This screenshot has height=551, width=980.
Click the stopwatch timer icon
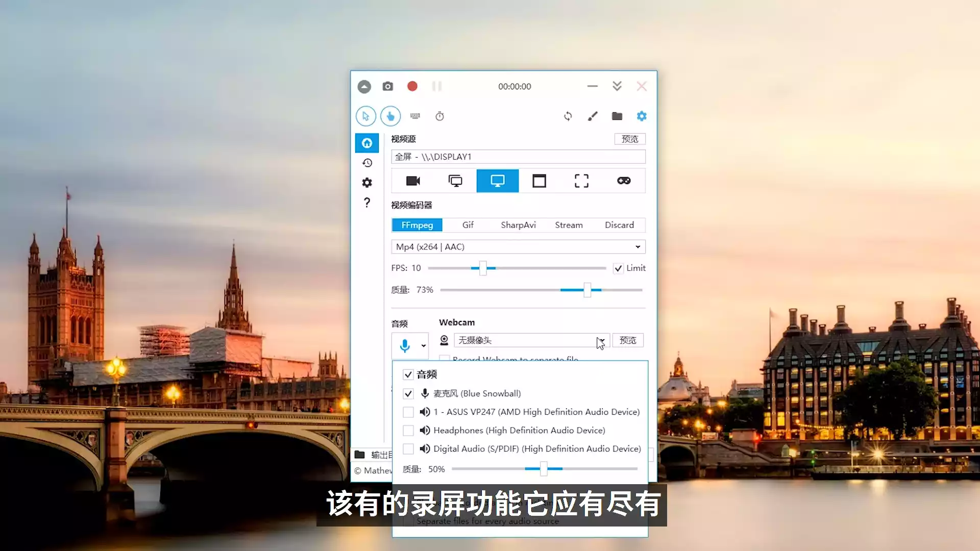point(439,116)
